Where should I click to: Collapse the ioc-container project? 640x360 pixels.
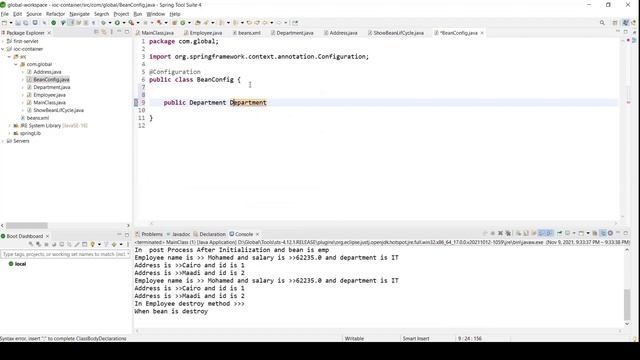[x=3, y=49]
